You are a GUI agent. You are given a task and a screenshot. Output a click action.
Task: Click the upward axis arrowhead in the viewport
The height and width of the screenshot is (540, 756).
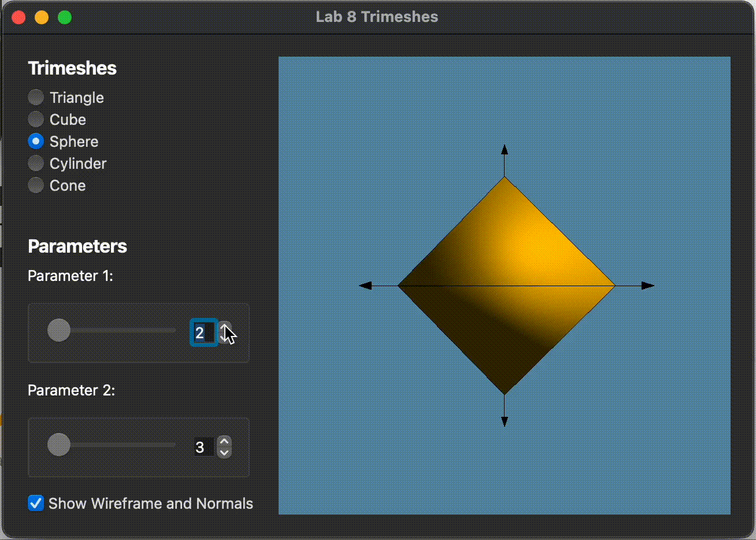click(505, 150)
